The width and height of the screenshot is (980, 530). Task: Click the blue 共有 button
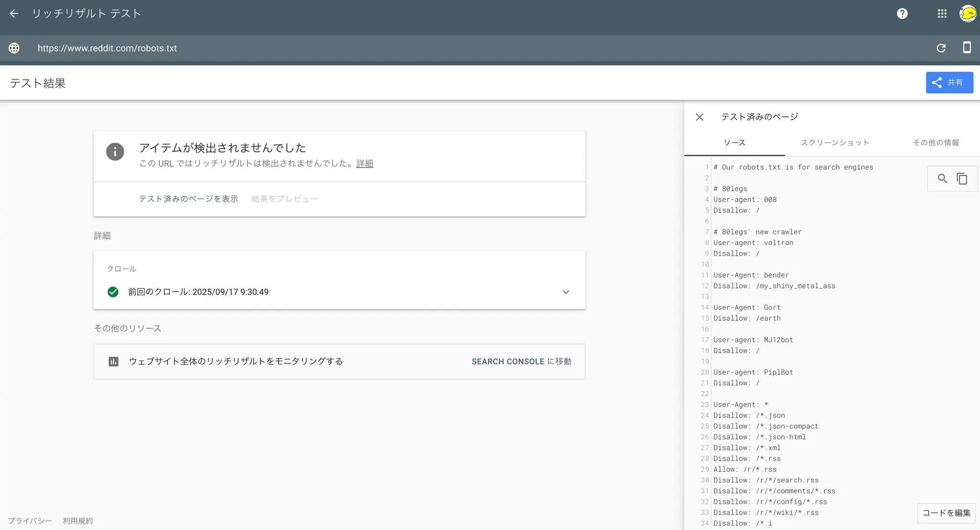949,82
